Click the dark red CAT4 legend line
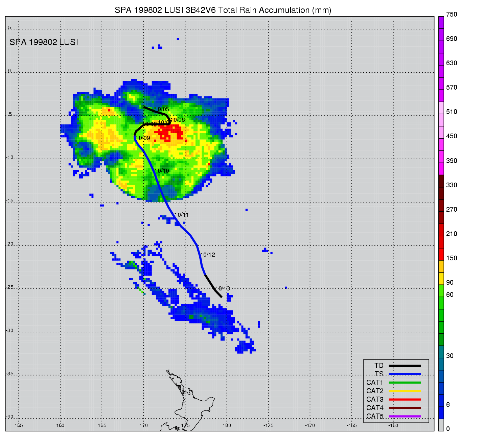 point(405,408)
